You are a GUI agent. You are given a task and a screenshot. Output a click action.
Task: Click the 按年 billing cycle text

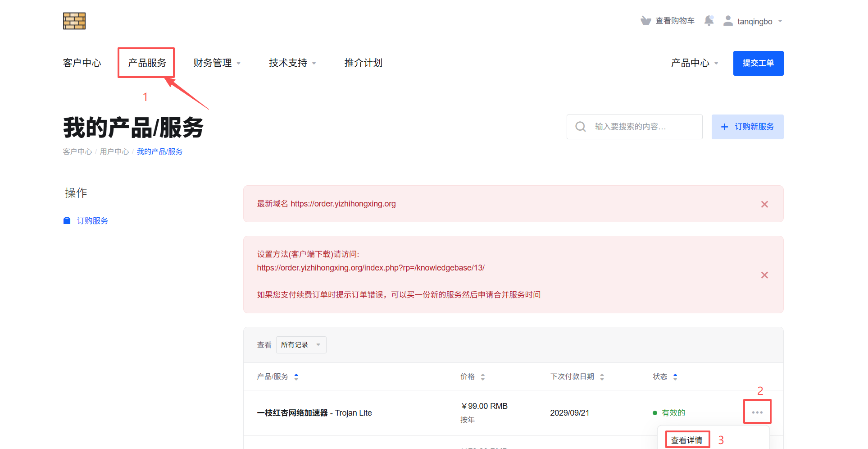point(468,420)
